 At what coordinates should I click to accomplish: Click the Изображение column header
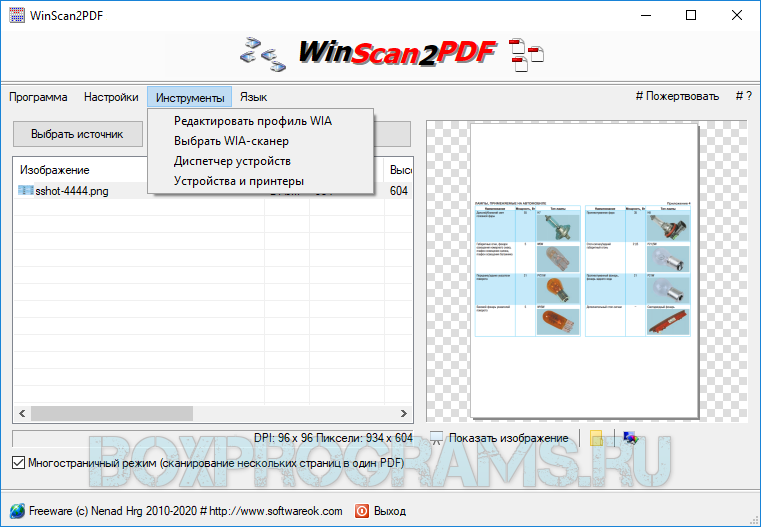[x=80, y=170]
